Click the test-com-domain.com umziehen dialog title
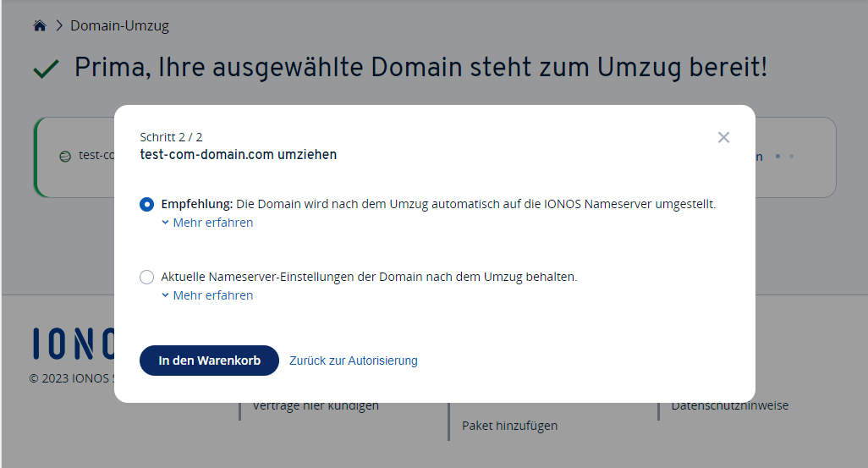Viewport: 868px width, 468px height. (238, 155)
